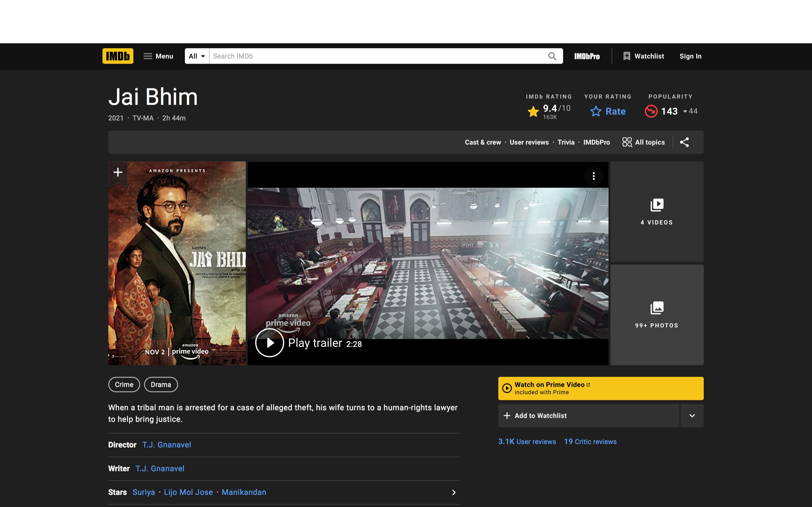Open the trailer three-dot options menu
812x507 pixels.
coord(594,176)
